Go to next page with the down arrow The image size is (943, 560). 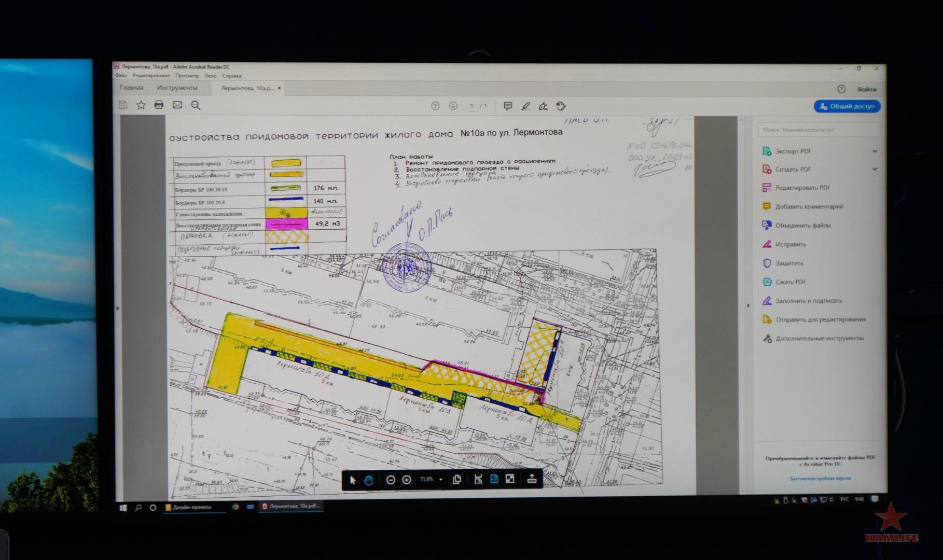[x=453, y=106]
